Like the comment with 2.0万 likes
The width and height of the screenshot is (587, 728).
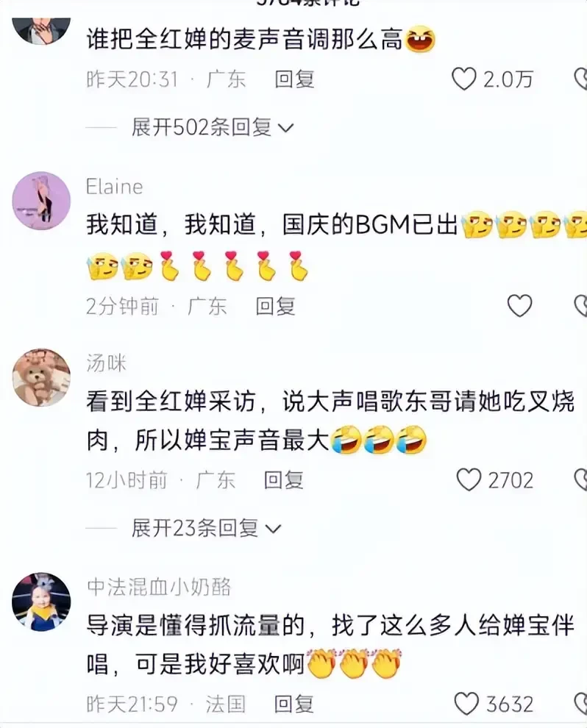coord(464,79)
